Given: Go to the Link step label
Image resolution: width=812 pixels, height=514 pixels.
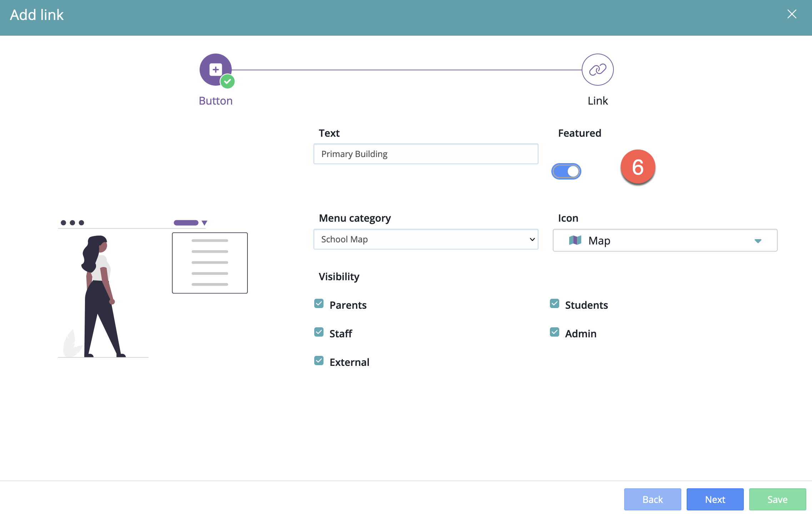Looking at the screenshot, I should tap(597, 101).
